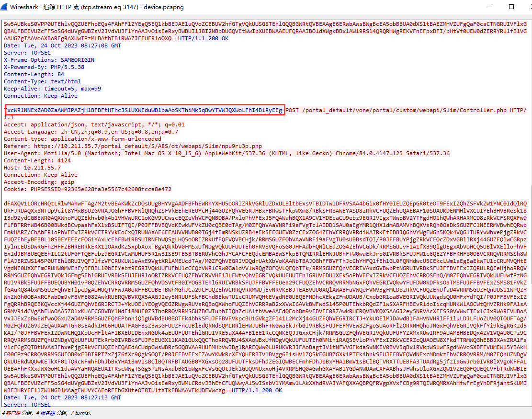The width and height of the screenshot is (532, 419).
Task: Click the window title bar text
Action: 97,7
